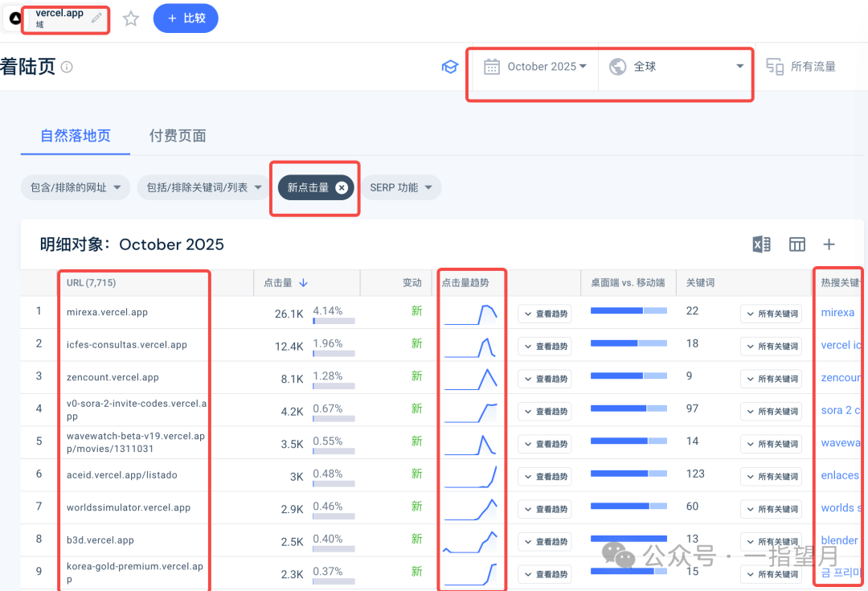Click the globe icon next to 全球
Viewport: 868px width, 591px height.
pyautogui.click(x=617, y=67)
